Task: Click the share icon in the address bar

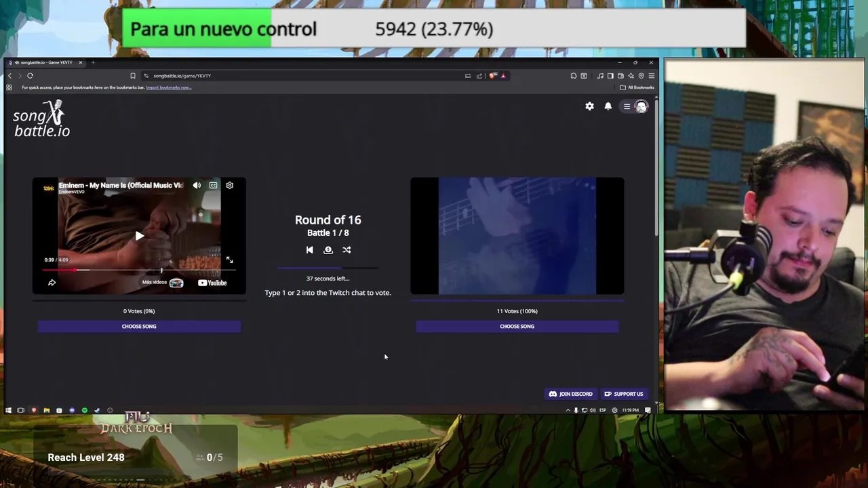Action: 479,76
